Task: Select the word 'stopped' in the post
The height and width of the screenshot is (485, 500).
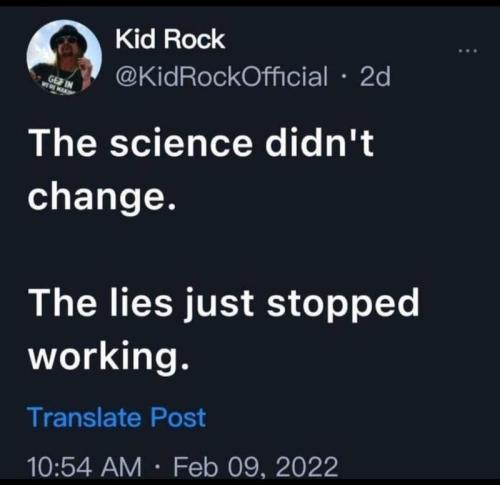Action: click(343, 305)
